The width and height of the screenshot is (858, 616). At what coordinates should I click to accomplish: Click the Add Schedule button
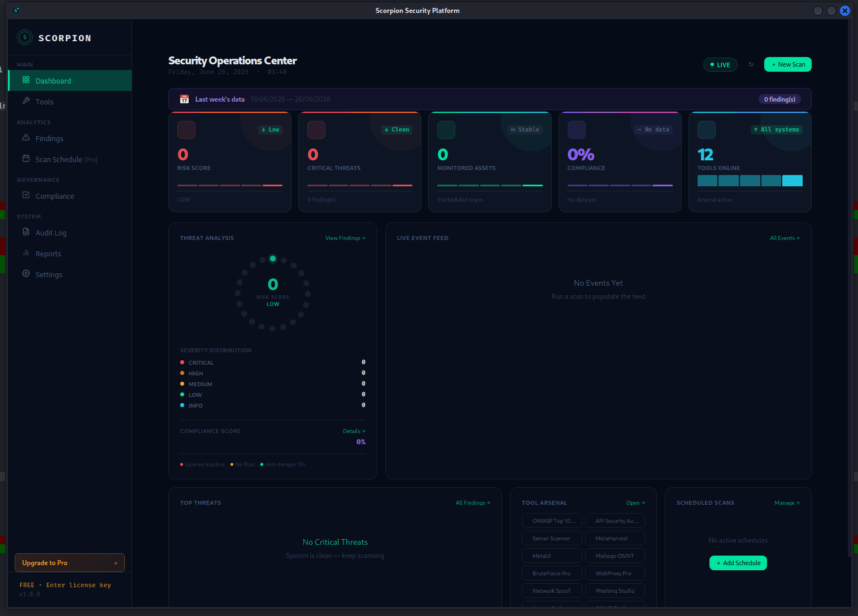point(738,563)
